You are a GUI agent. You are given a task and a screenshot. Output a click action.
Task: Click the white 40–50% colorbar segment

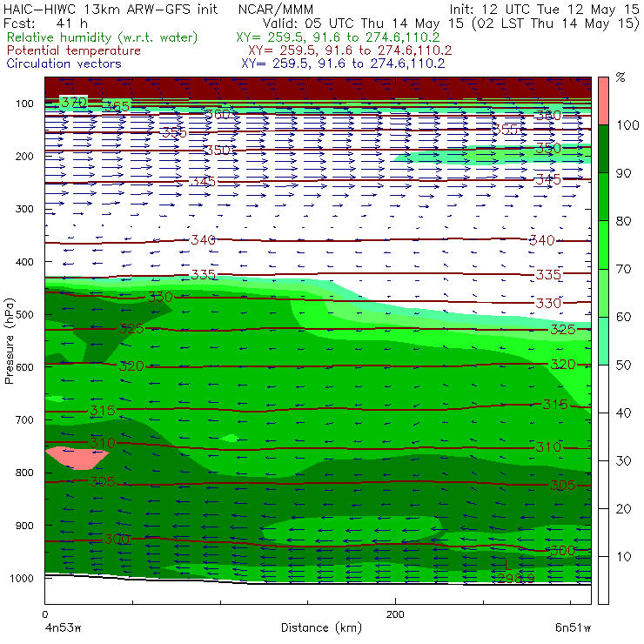click(x=603, y=388)
